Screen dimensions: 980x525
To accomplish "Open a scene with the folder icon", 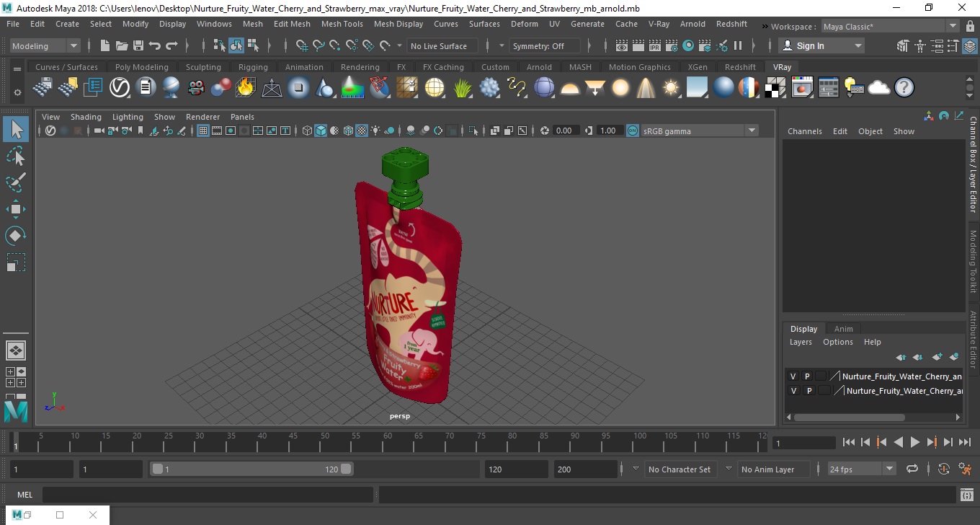I will (122, 45).
